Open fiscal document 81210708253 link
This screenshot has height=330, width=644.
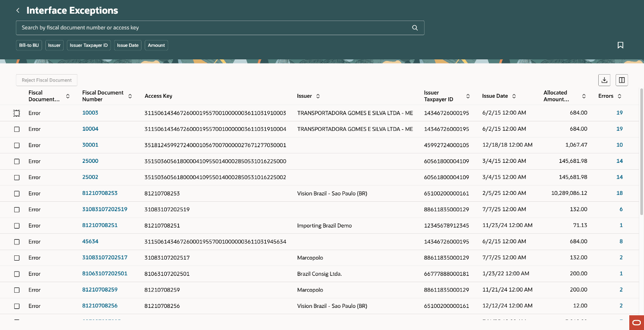100,193
